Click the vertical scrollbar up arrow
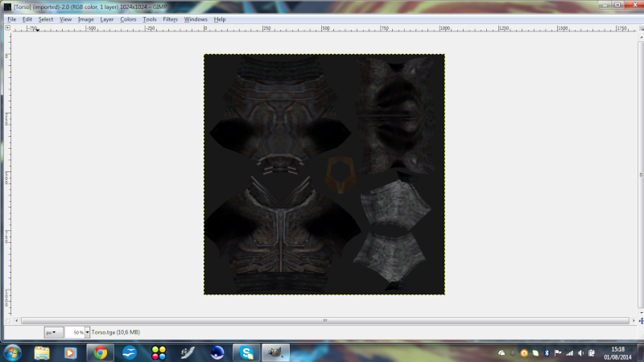 tap(641, 37)
